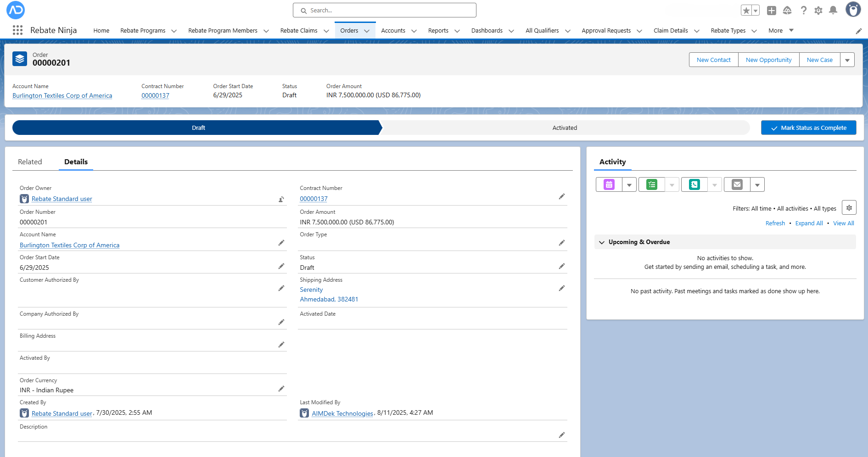Screen dimensions: 868x457
Task: Open the App Launcher grid icon
Action: tap(17, 30)
